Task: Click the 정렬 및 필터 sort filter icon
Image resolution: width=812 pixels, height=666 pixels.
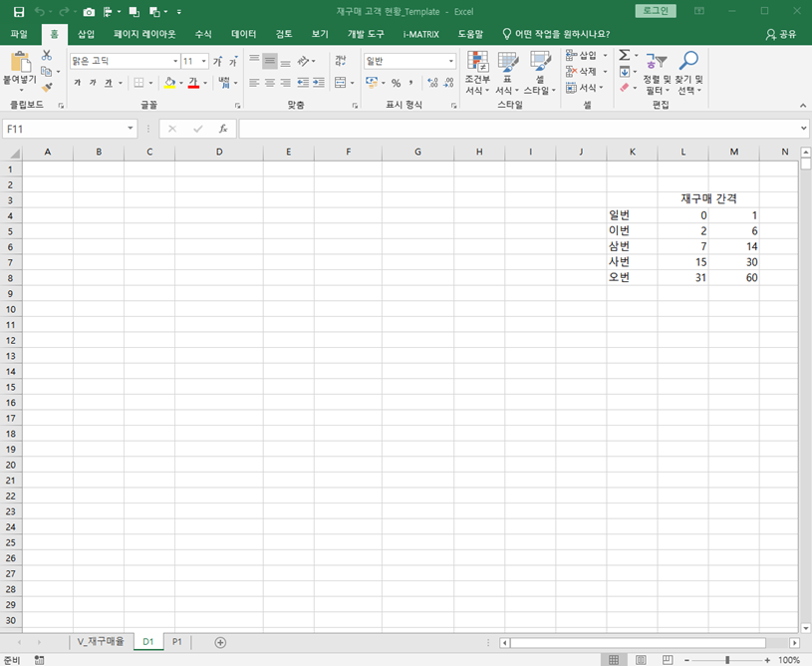Action: pos(657,74)
